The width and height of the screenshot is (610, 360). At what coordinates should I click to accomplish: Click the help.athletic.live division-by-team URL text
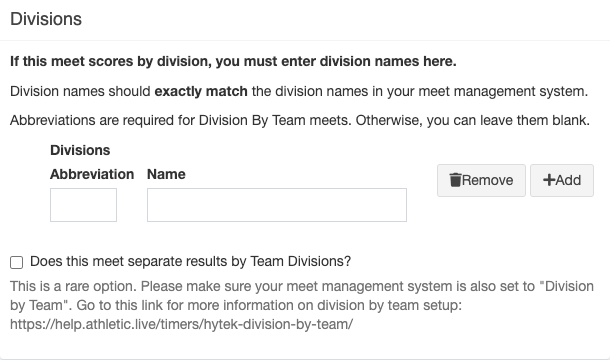coord(181,324)
